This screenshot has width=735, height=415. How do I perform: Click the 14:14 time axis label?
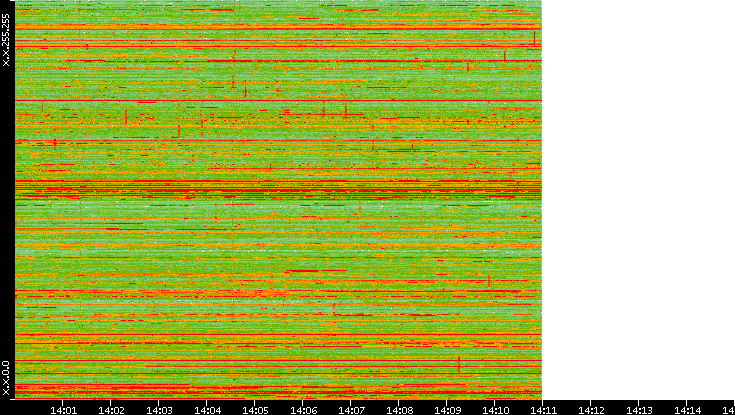tap(687, 410)
